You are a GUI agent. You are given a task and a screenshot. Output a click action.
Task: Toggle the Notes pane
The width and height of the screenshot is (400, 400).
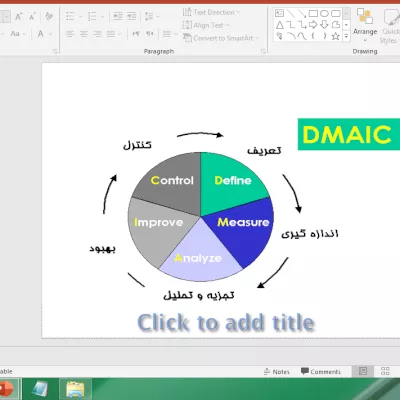[277, 371]
